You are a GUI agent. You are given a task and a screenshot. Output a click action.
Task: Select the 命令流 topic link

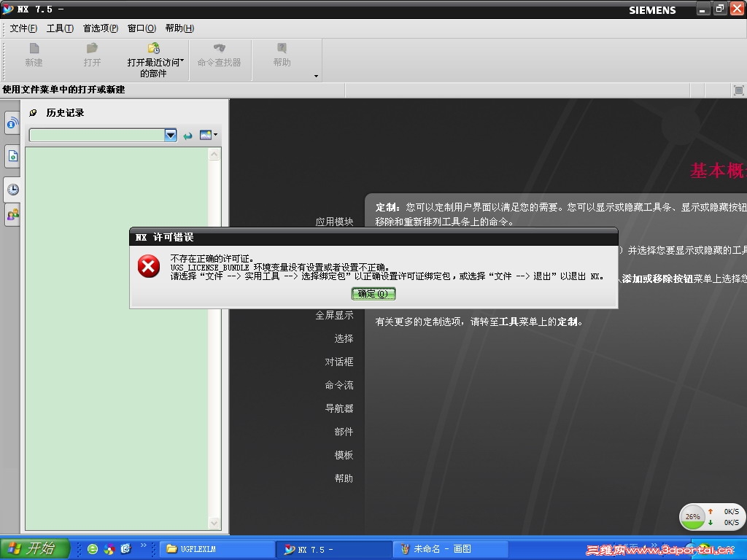(338, 385)
